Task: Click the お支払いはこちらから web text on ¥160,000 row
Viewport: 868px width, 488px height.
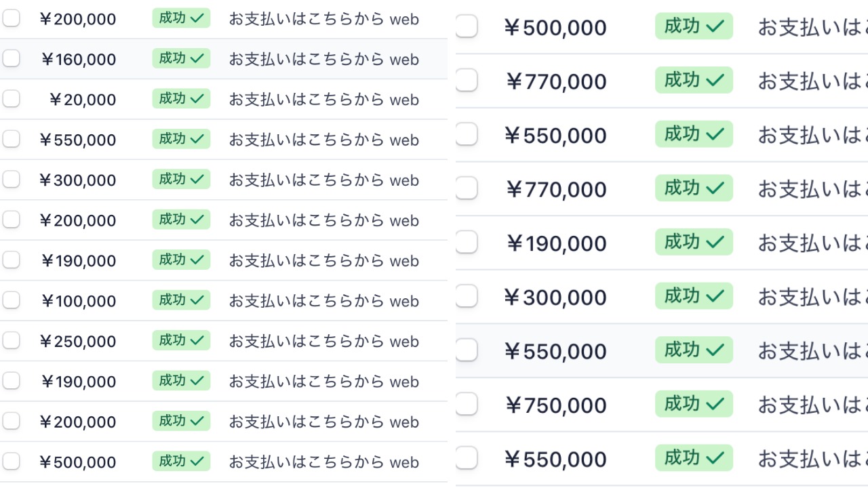Action: [323, 59]
